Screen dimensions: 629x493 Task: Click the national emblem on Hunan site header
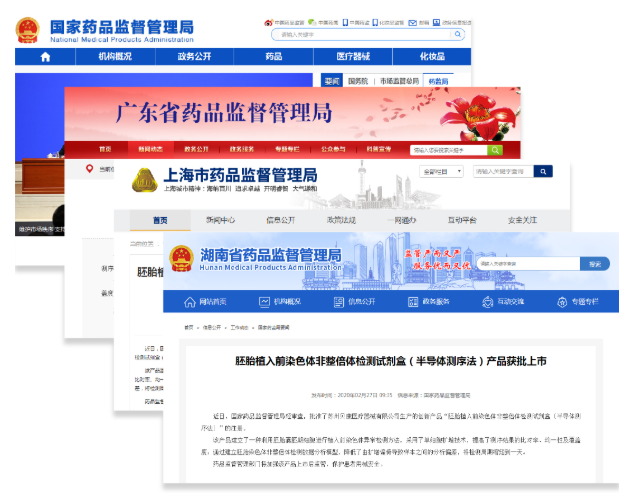[x=181, y=259]
